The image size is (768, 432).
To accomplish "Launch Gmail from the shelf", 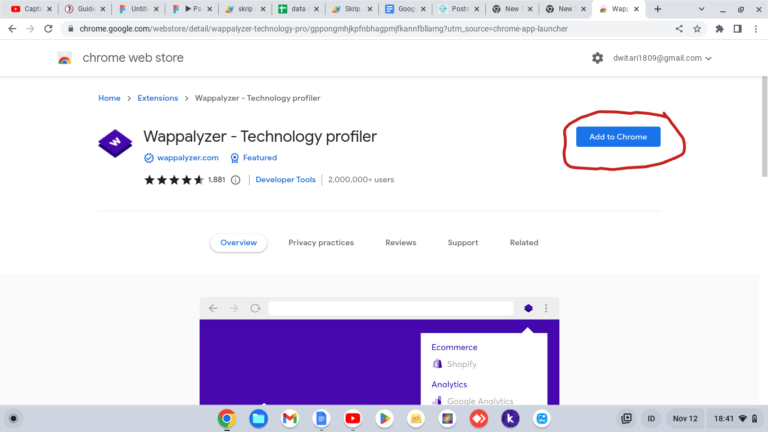I will click(290, 419).
